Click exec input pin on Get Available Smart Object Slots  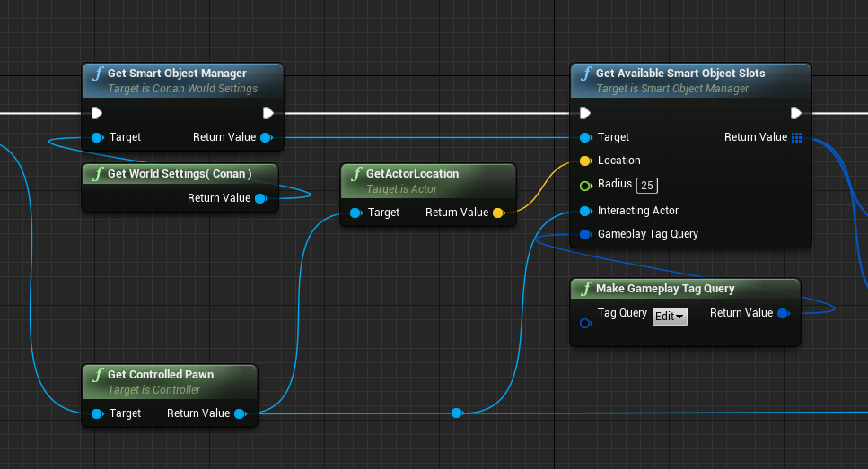click(585, 113)
